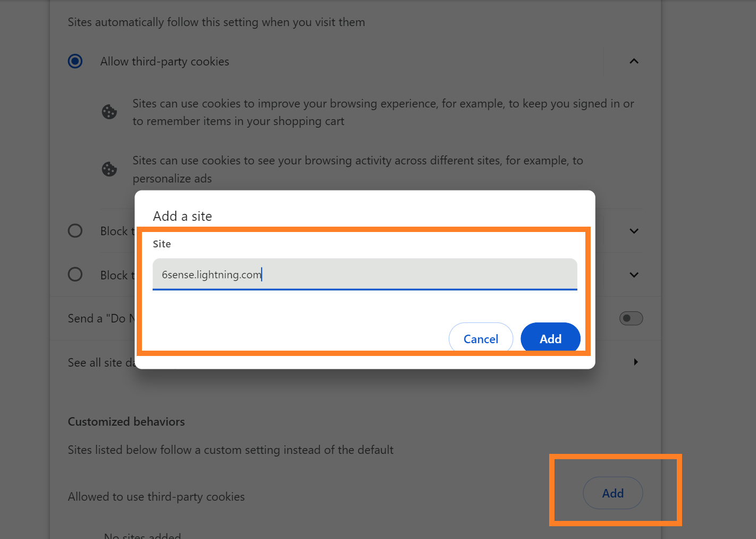Click the Send a Do Not Track row

pyautogui.click(x=355, y=318)
